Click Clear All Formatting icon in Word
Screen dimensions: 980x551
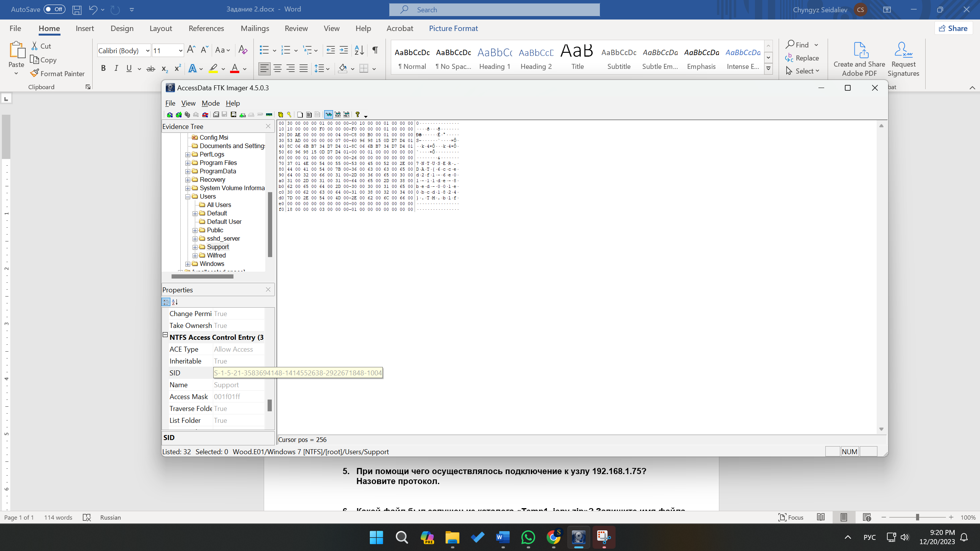tap(243, 50)
